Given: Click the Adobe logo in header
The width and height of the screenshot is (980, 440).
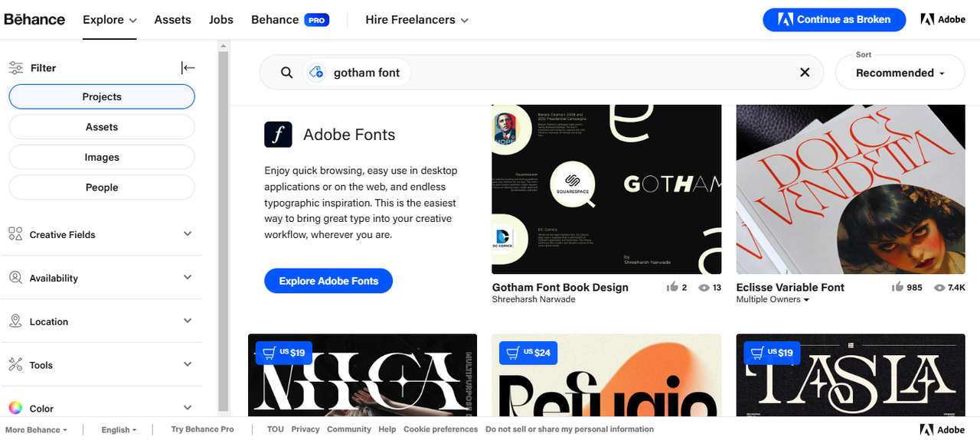Looking at the screenshot, I should [x=943, y=20].
